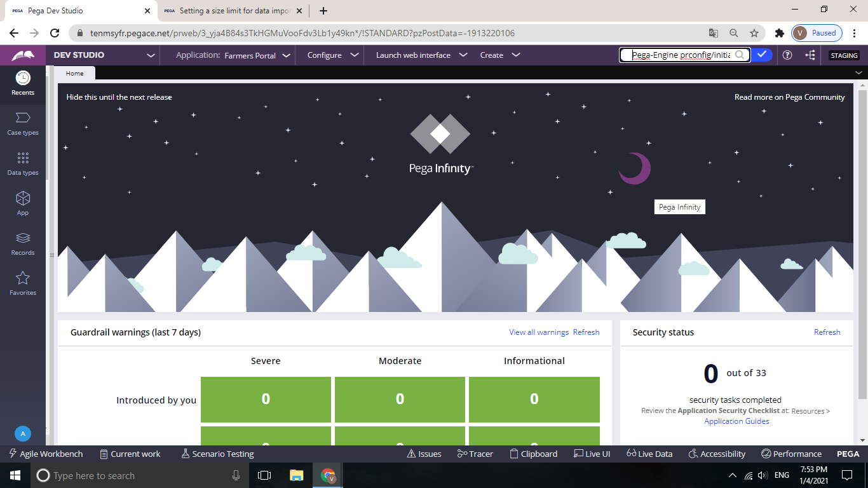The image size is (868, 488).
Task: Launch the Tracer
Action: [x=475, y=454]
